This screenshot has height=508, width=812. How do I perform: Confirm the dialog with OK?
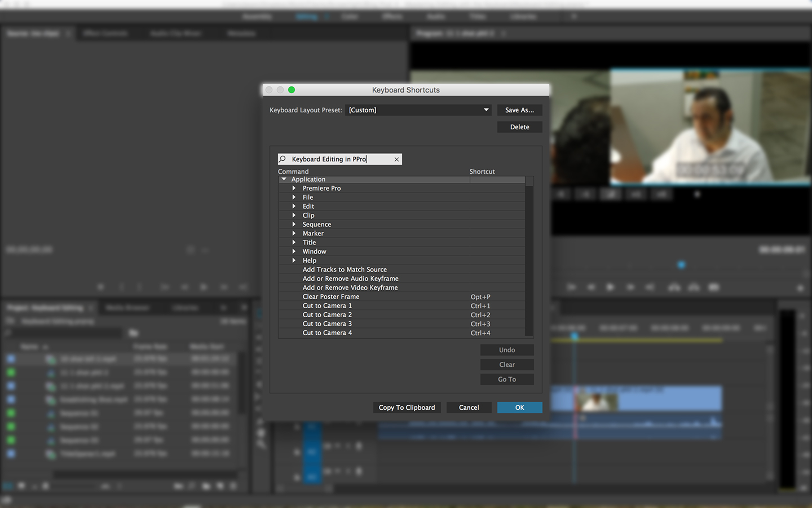click(x=519, y=408)
